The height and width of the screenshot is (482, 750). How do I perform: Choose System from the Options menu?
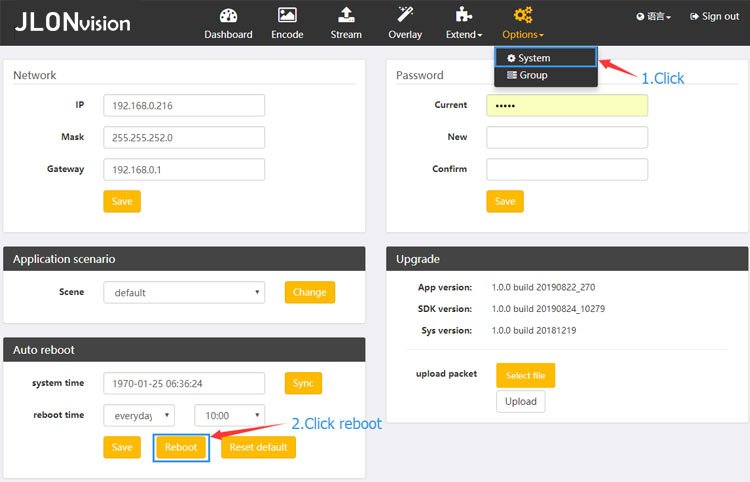click(546, 58)
